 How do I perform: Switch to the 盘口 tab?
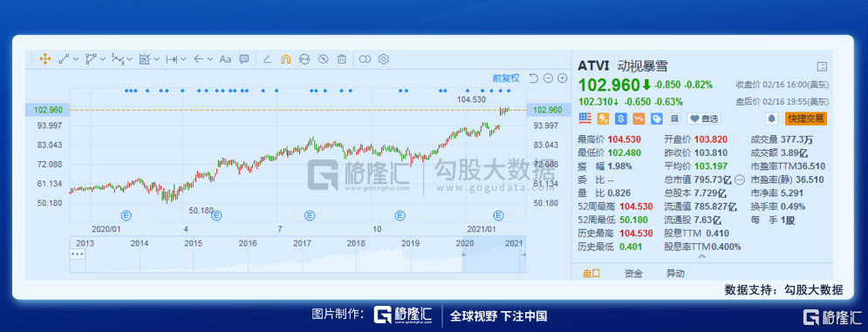[x=591, y=274]
